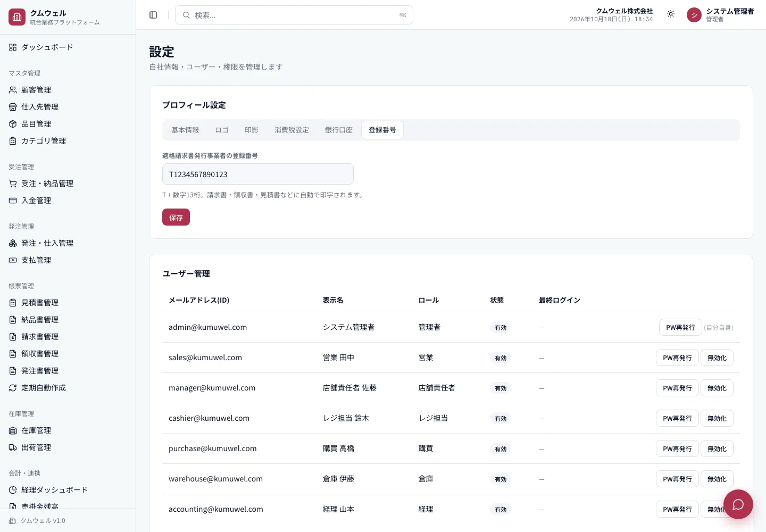Viewport: 766px width, 532px height.
Task: Click the 保存 button
Action: [x=176, y=217]
